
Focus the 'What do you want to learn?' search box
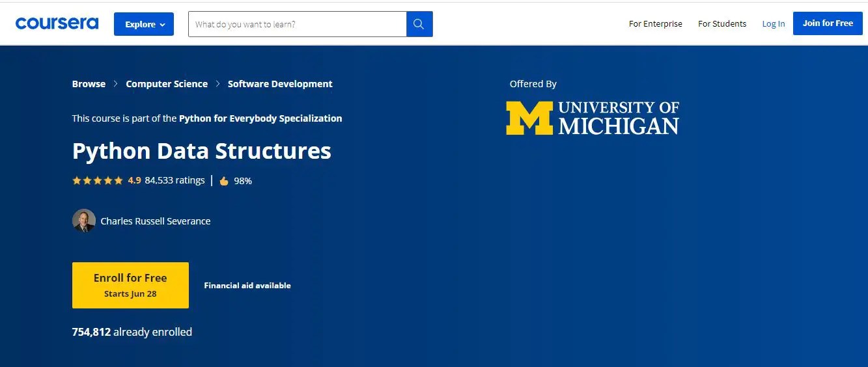point(298,24)
